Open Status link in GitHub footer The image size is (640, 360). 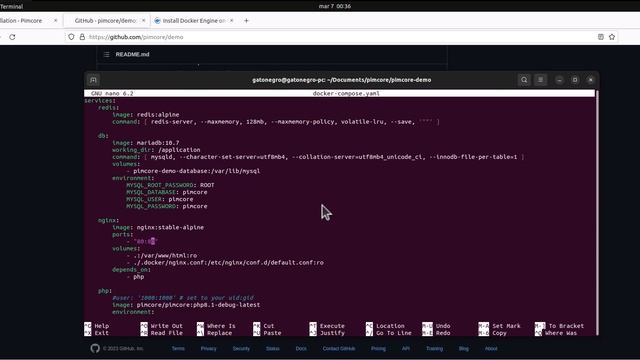tap(273, 349)
